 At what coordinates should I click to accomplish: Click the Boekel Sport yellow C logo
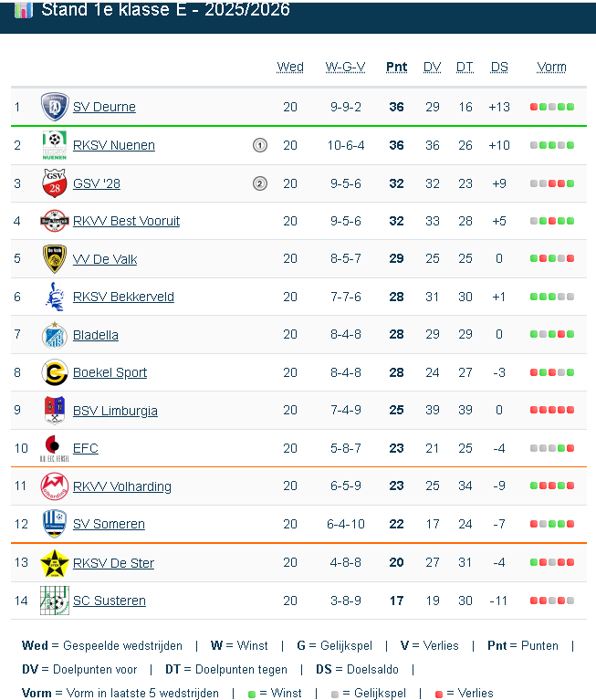(x=55, y=372)
